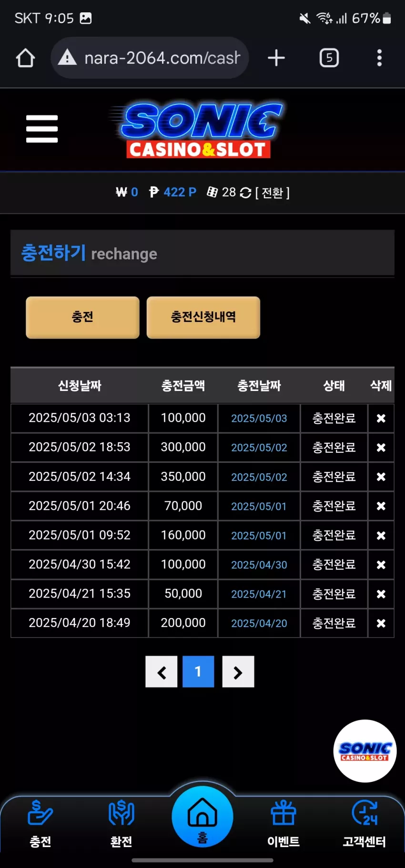This screenshot has height=868, width=405.
Task: Open the hamburger menu
Action: pyautogui.click(x=42, y=129)
